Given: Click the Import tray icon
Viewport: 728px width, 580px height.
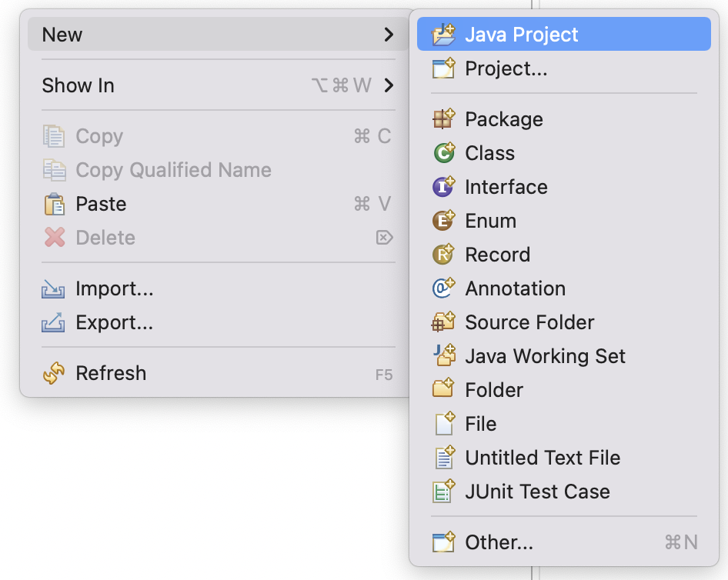Looking at the screenshot, I should [x=53, y=288].
